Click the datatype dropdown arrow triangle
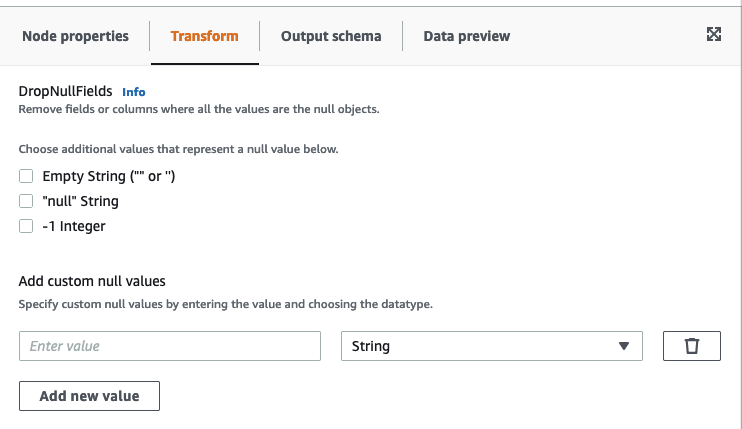 [x=624, y=346]
